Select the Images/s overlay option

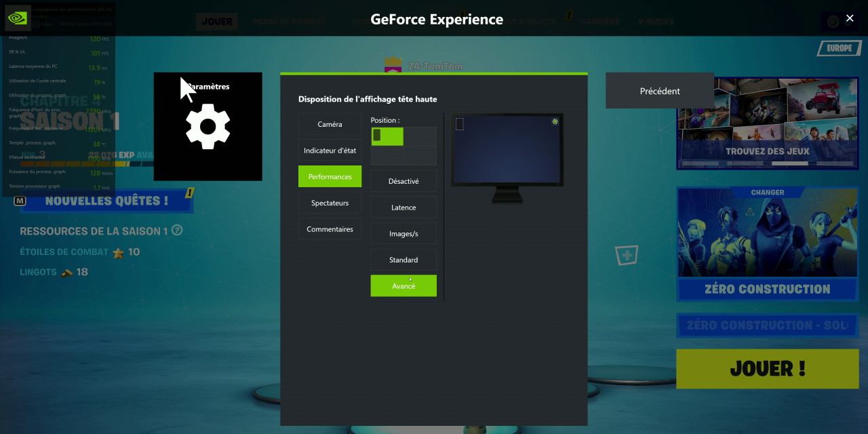403,234
